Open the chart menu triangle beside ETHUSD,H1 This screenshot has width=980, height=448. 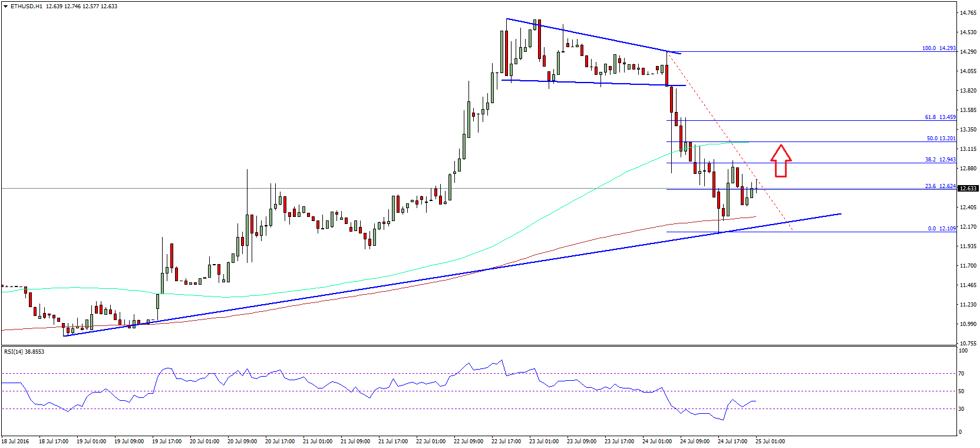(x=6, y=6)
